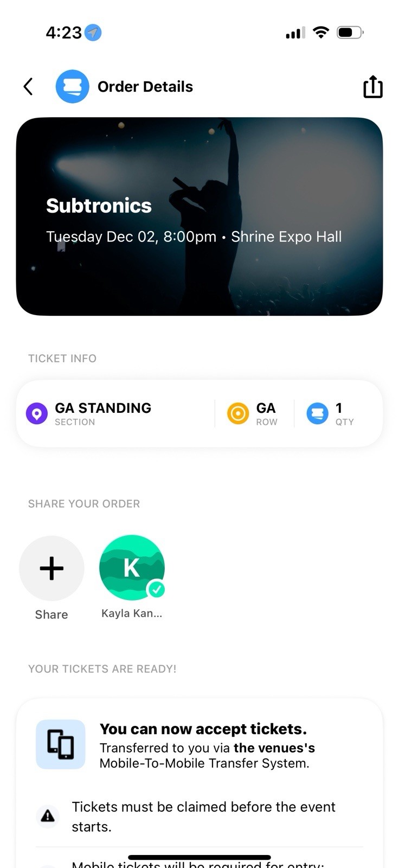
Task: Tap the blue quantity ticket icon
Action: [x=317, y=413]
